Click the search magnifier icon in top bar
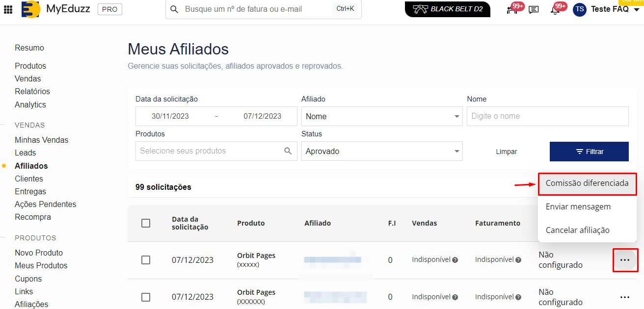 point(174,9)
